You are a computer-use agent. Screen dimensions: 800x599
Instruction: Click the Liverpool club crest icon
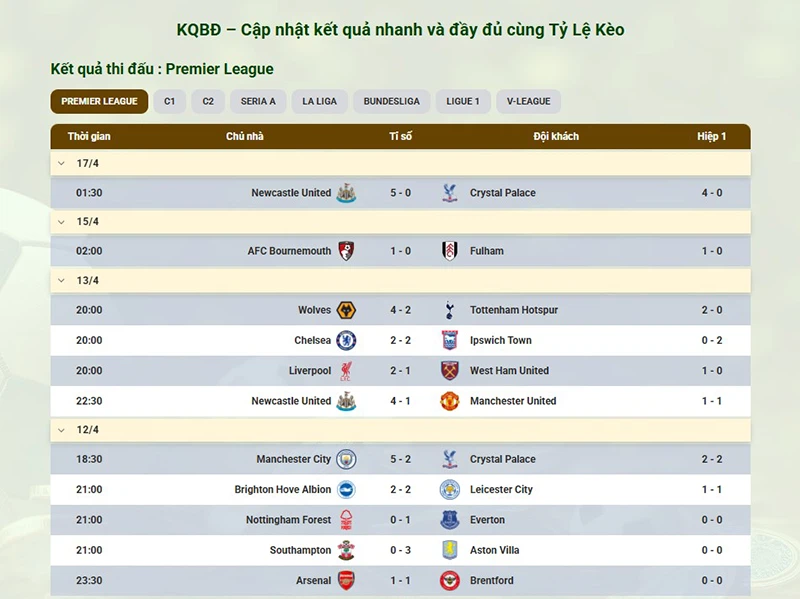click(x=346, y=371)
